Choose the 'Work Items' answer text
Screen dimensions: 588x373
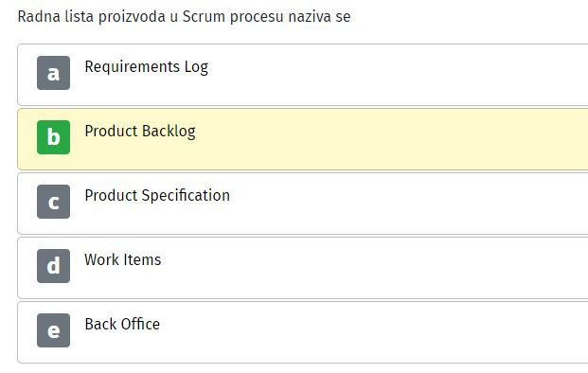pyautogui.click(x=123, y=259)
